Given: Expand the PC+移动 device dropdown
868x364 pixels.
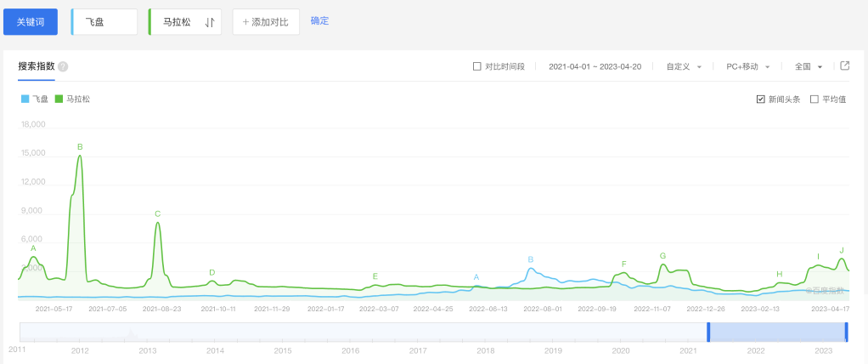Looking at the screenshot, I should [747, 66].
